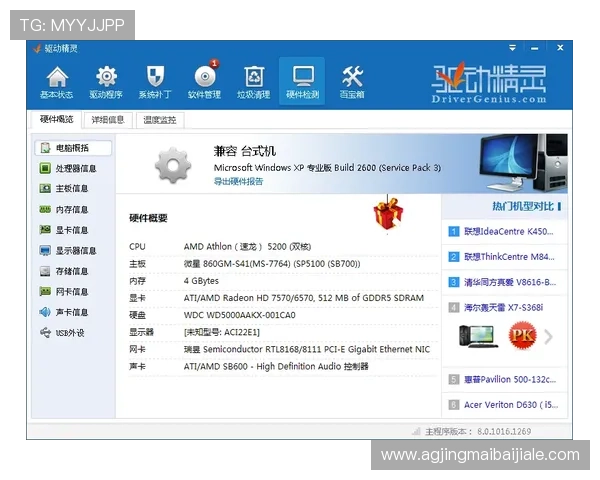Click the 显卡 value ATI/AMD Radeon HD 7570

click(304, 298)
